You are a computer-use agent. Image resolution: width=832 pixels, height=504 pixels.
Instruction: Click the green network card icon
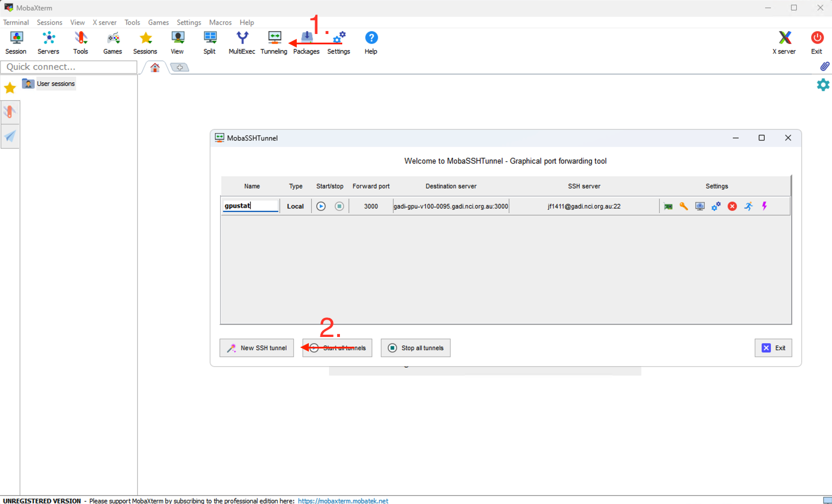[x=668, y=206]
